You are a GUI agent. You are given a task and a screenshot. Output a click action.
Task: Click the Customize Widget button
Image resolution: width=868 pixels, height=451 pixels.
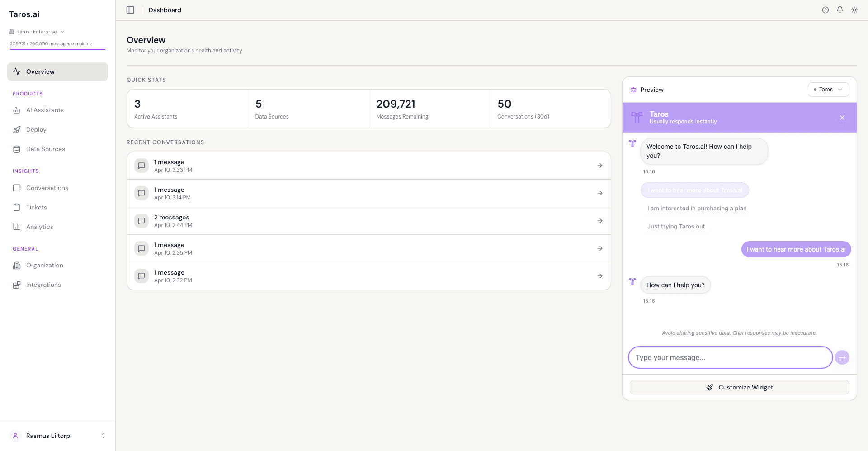tap(739, 387)
